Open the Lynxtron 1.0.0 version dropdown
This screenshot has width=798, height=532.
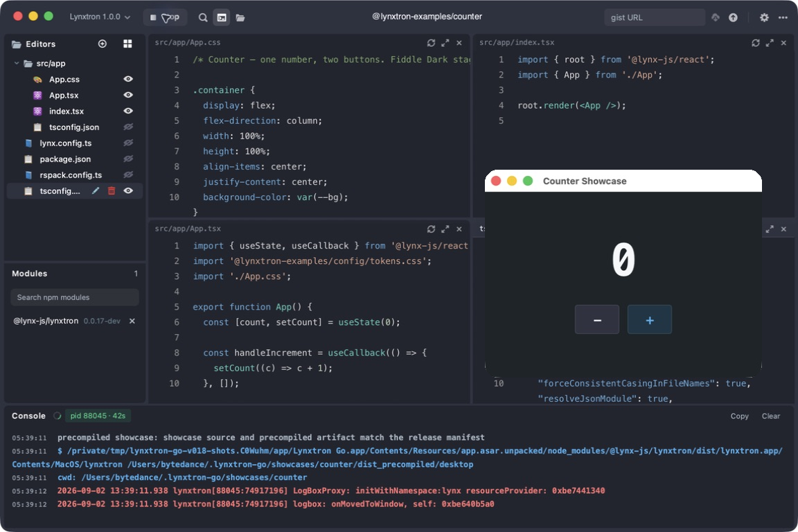100,17
